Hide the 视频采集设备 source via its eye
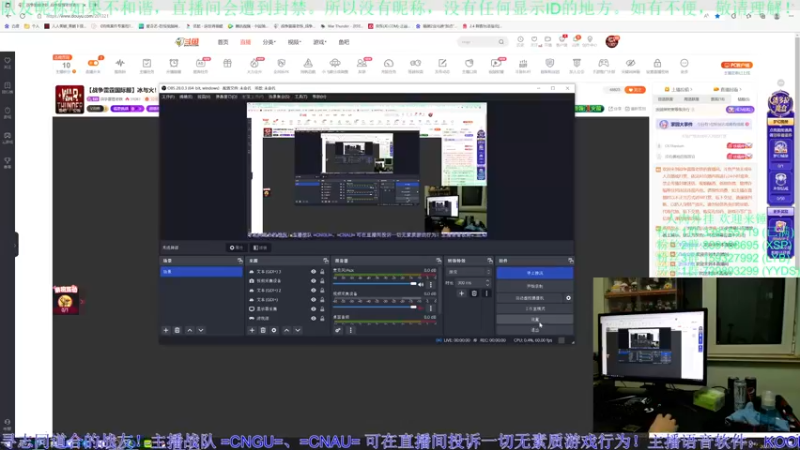 313,281
